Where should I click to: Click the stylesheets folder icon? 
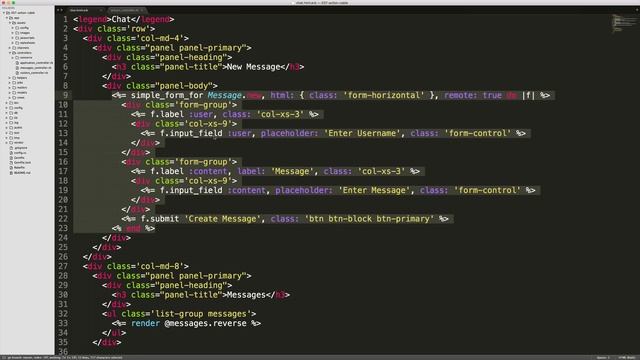17,43
